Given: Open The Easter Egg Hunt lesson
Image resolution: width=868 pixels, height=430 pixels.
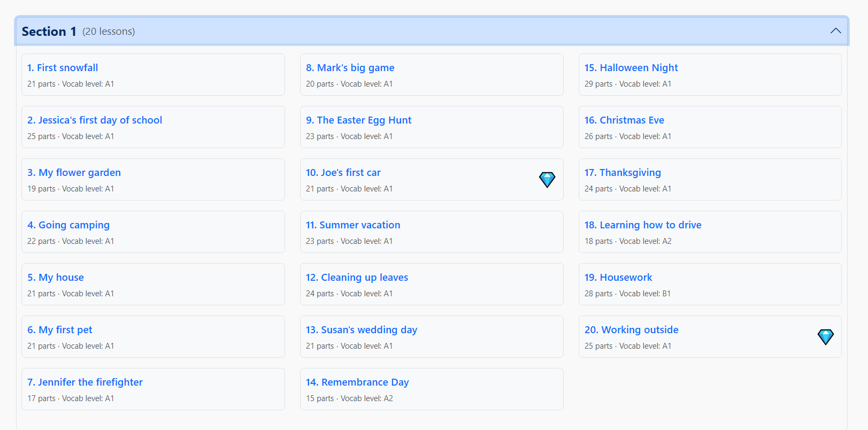Looking at the screenshot, I should pyautogui.click(x=358, y=120).
